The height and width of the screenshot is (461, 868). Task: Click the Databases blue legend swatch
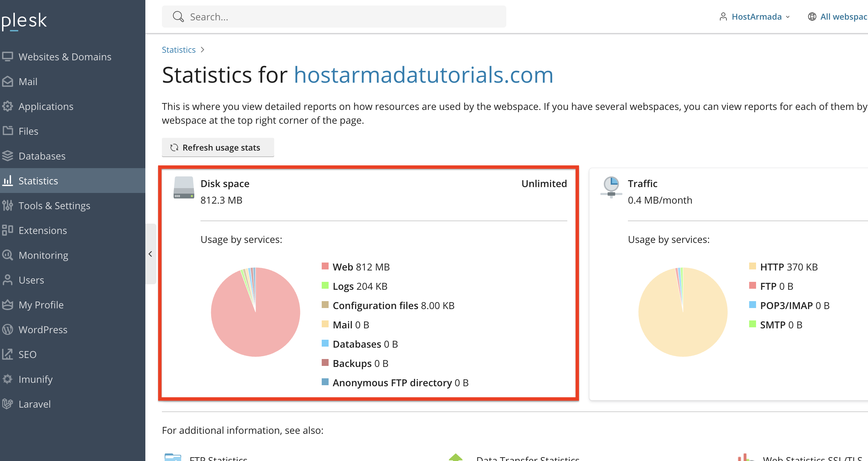[325, 343]
